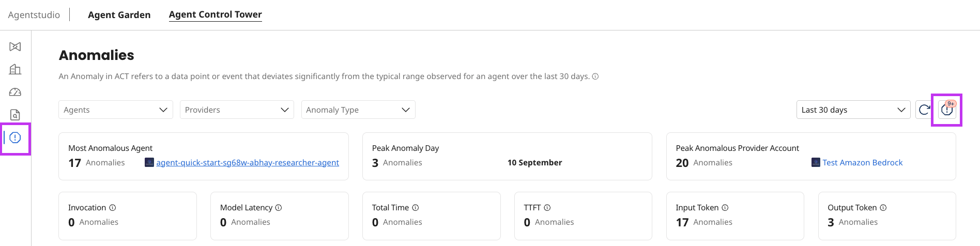Show info tooltip for Invocation

[113, 208]
